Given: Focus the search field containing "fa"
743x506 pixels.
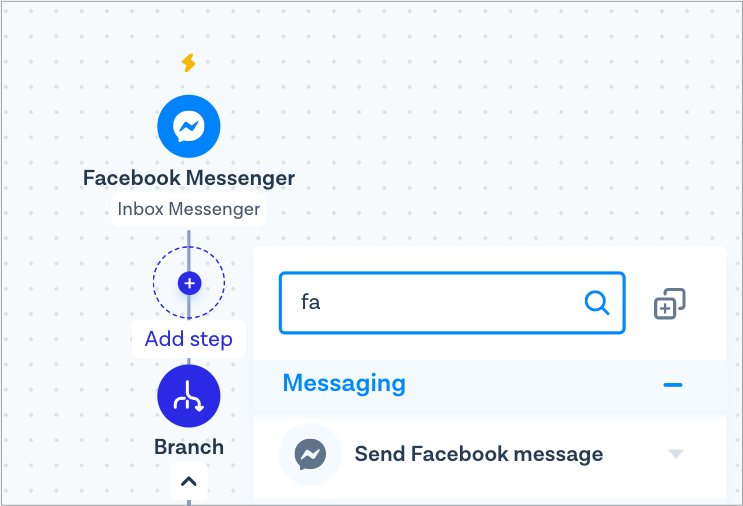Looking at the screenshot, I should 452,303.
